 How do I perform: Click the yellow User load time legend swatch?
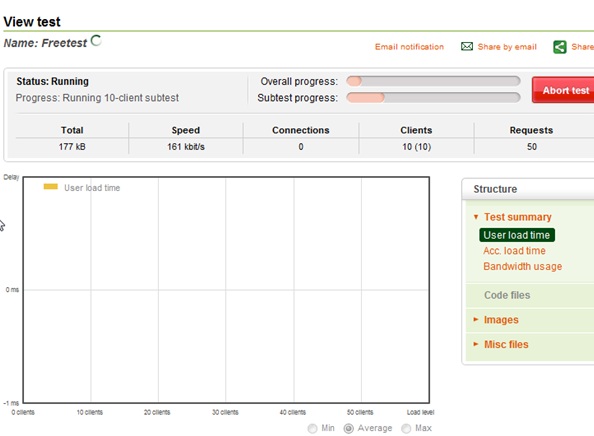click(x=50, y=187)
